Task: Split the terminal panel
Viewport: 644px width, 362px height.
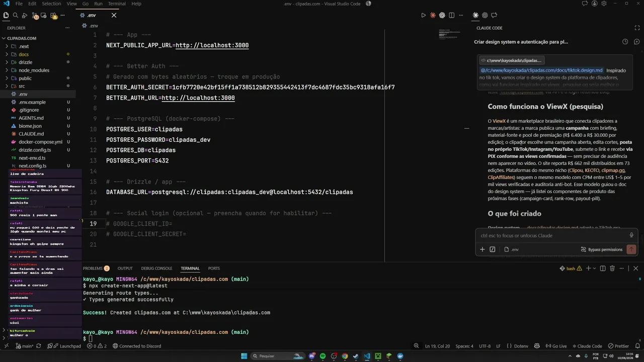Action: [x=603, y=268]
